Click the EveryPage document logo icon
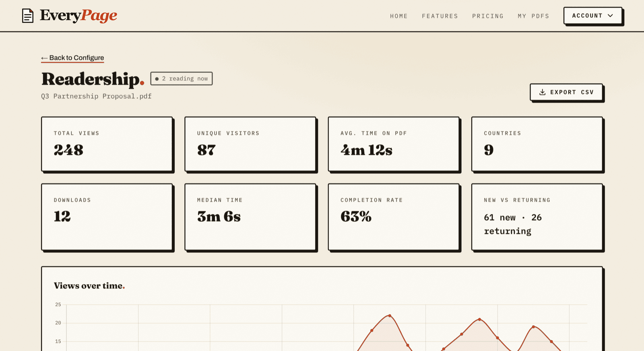 tap(28, 16)
